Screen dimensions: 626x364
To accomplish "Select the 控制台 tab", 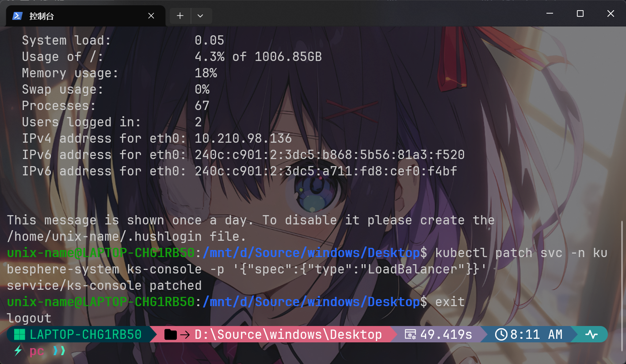I will click(x=86, y=16).
